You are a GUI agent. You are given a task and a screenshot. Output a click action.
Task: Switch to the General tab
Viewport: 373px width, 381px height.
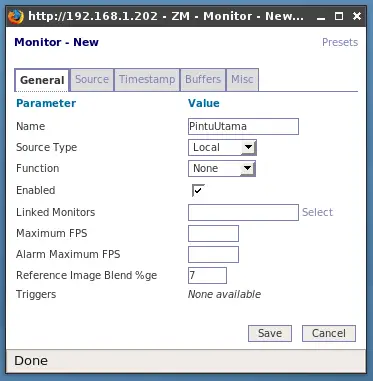coord(42,80)
